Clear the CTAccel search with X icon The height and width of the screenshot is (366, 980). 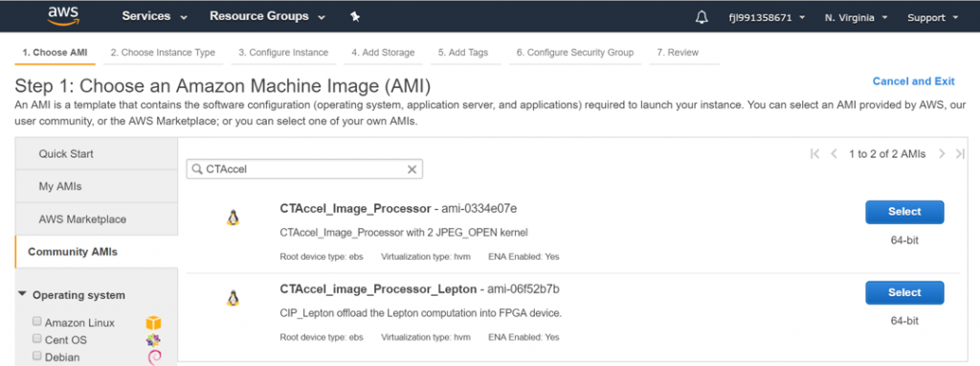(412, 169)
